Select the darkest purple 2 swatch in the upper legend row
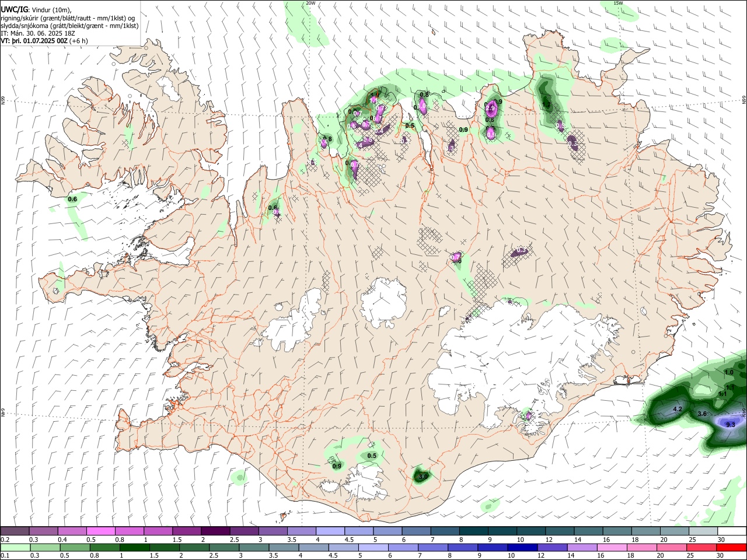 (x=215, y=531)
